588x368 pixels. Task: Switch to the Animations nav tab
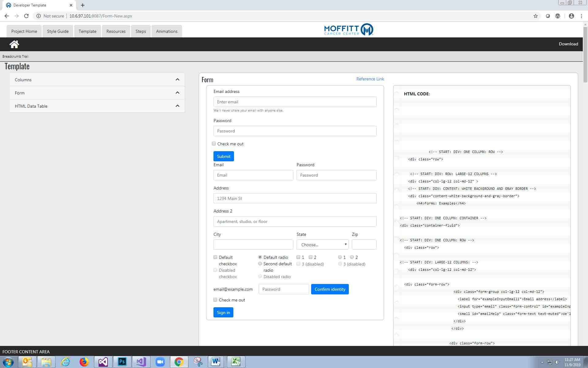(167, 31)
